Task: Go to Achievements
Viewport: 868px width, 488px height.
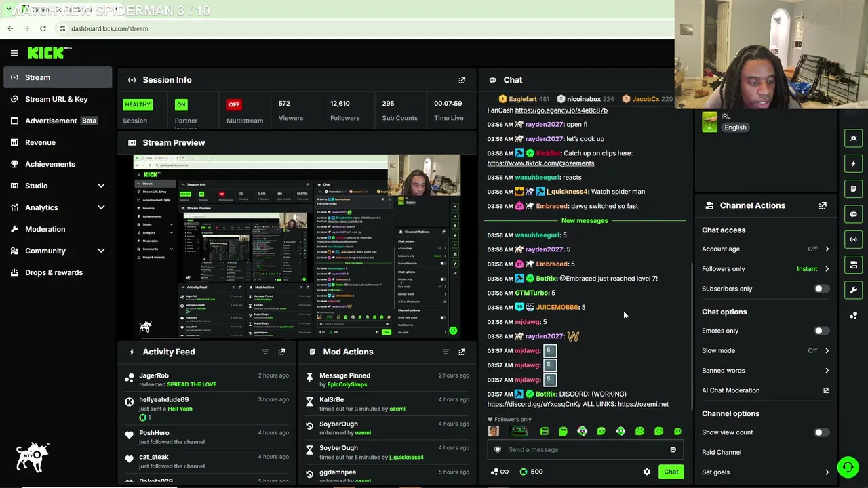Action: coord(58,164)
